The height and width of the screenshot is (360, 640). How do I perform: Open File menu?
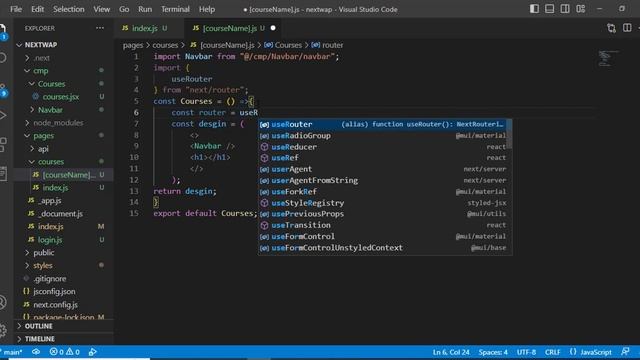tap(16, 9)
